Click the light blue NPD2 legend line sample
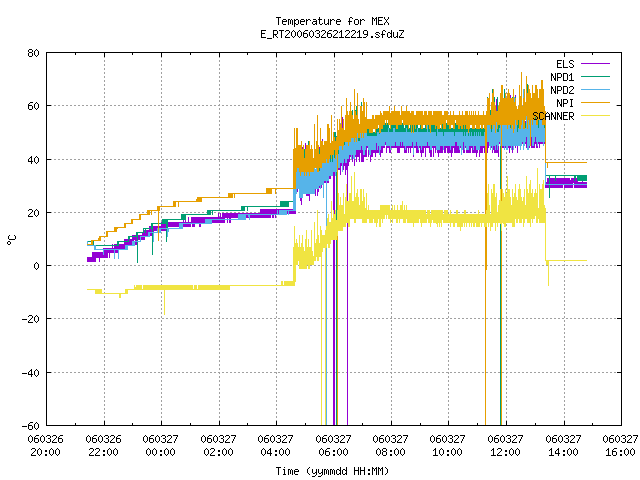The image size is (640, 480). pos(595,89)
